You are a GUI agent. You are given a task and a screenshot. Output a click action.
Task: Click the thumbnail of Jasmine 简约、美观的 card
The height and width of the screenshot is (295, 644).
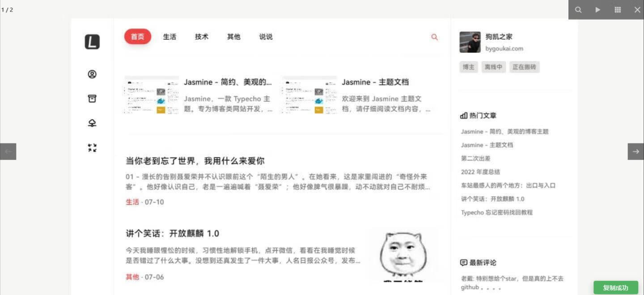(x=152, y=95)
